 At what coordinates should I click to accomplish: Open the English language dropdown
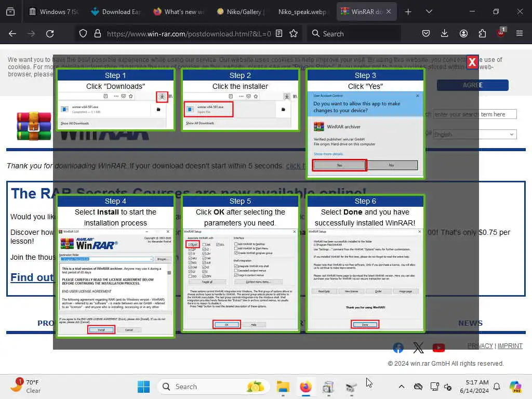pos(474,135)
